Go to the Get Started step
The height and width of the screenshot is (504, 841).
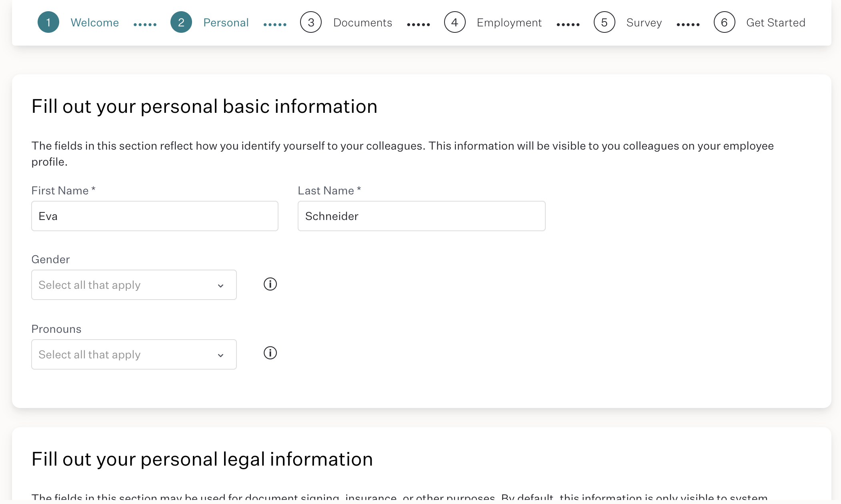click(x=776, y=23)
